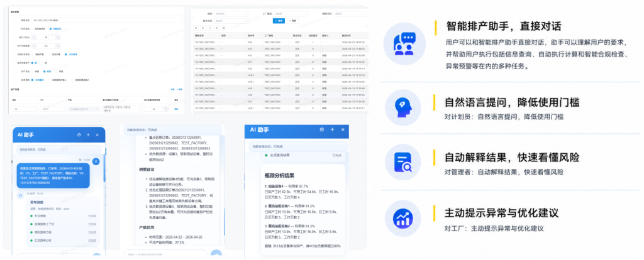Image resolution: width=644 pixels, height=260 pixels.
Task: Click the 产能趋势 heading
Action: coord(147,227)
